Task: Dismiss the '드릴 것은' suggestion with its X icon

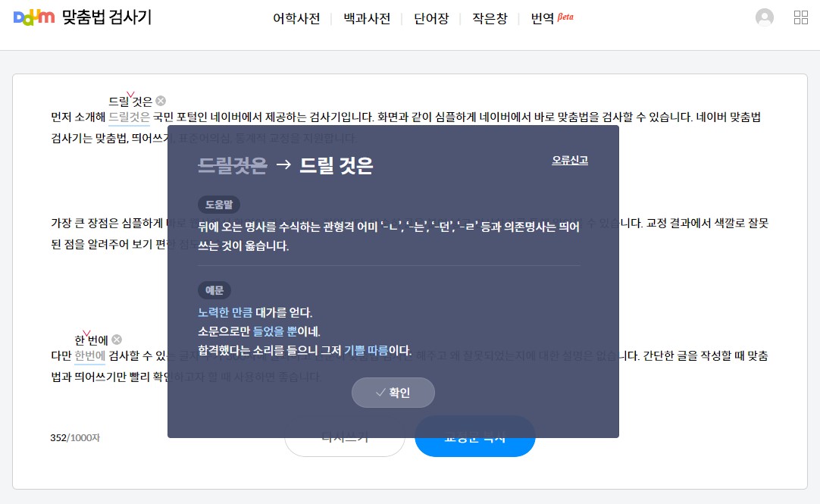Action: click(160, 99)
